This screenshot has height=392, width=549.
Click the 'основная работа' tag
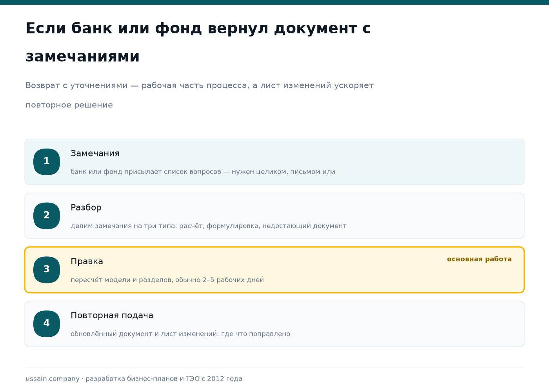(x=479, y=259)
